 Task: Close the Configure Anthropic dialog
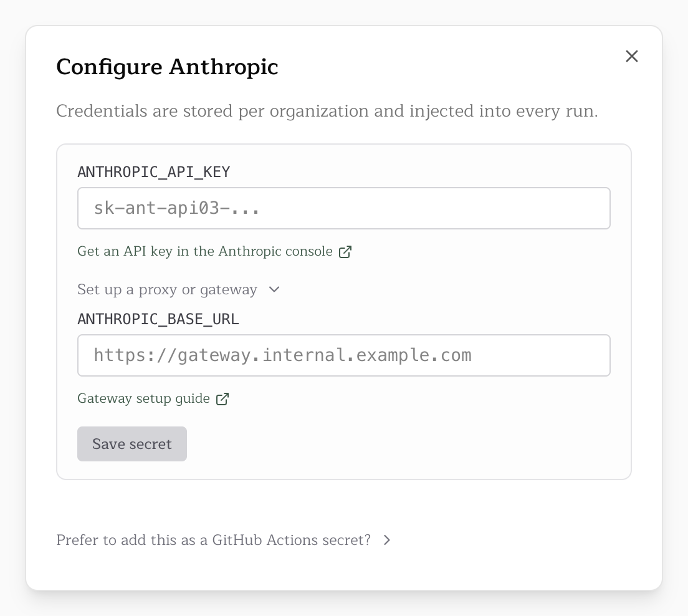click(x=631, y=56)
